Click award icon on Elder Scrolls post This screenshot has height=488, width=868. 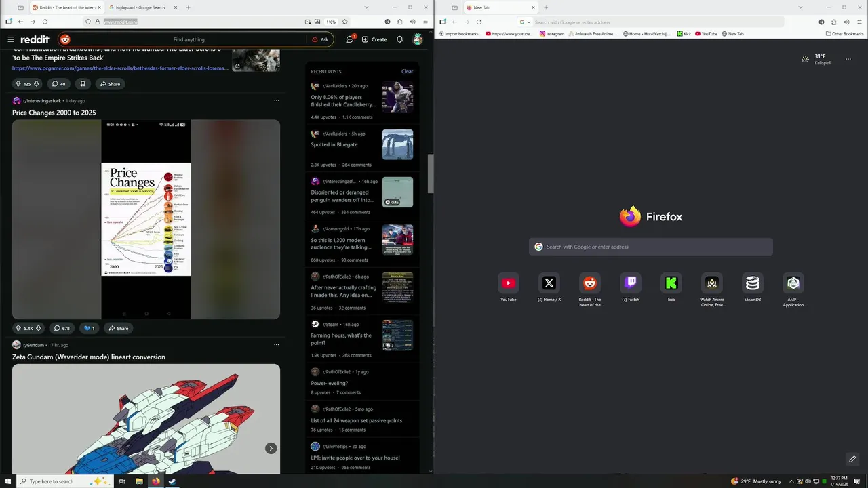point(83,84)
